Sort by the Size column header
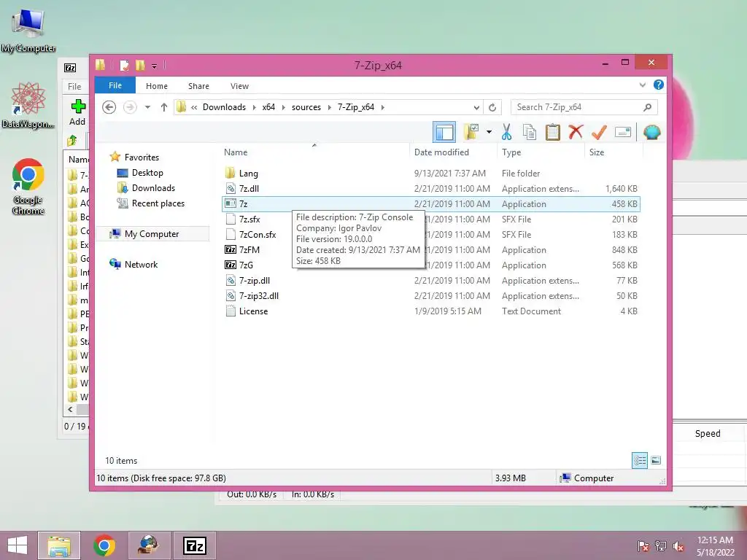This screenshot has width=747, height=560. [x=614, y=152]
